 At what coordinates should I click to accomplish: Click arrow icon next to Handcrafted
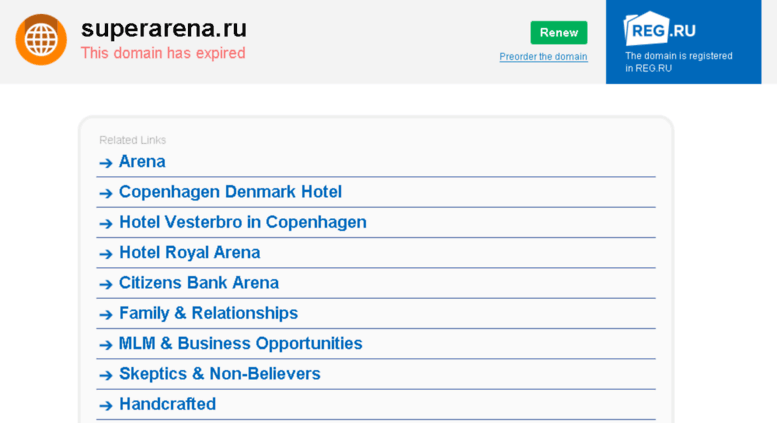point(106,405)
